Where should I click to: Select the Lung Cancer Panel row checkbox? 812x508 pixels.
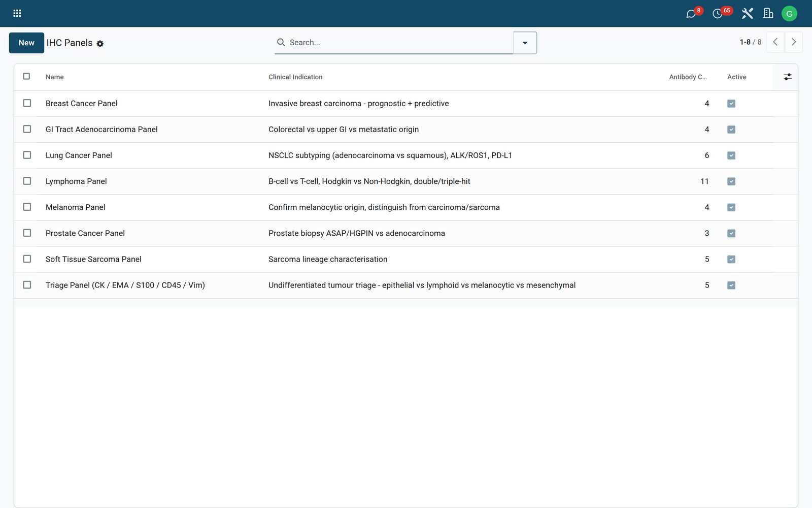(x=27, y=155)
